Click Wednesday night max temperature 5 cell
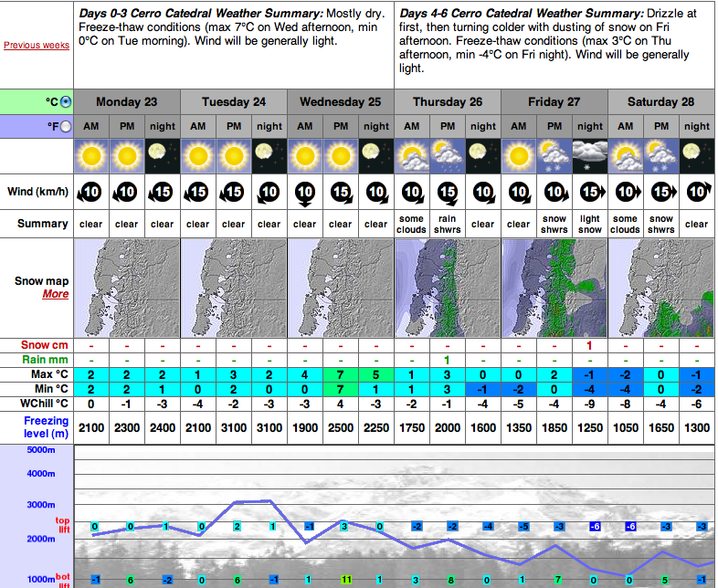 pyautogui.click(x=376, y=374)
